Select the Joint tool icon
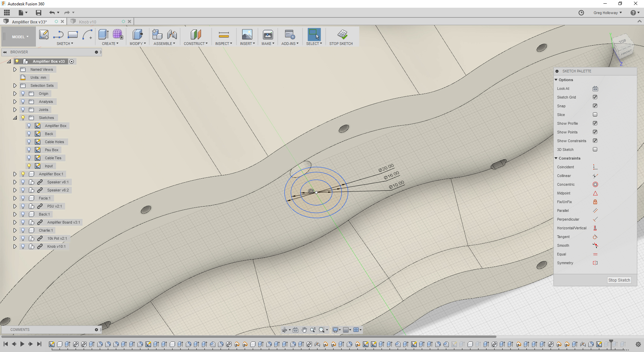Viewport: 644px width, 352px height. click(172, 35)
